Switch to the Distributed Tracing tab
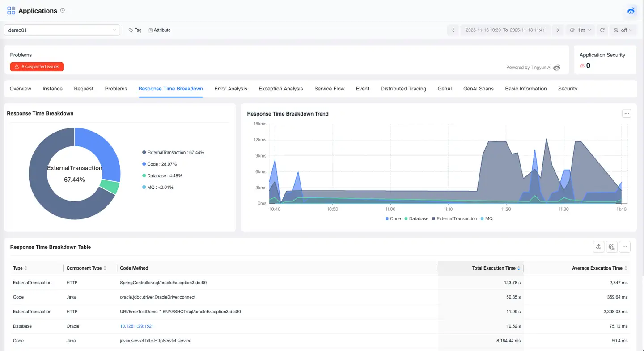The image size is (644, 351). (x=403, y=89)
